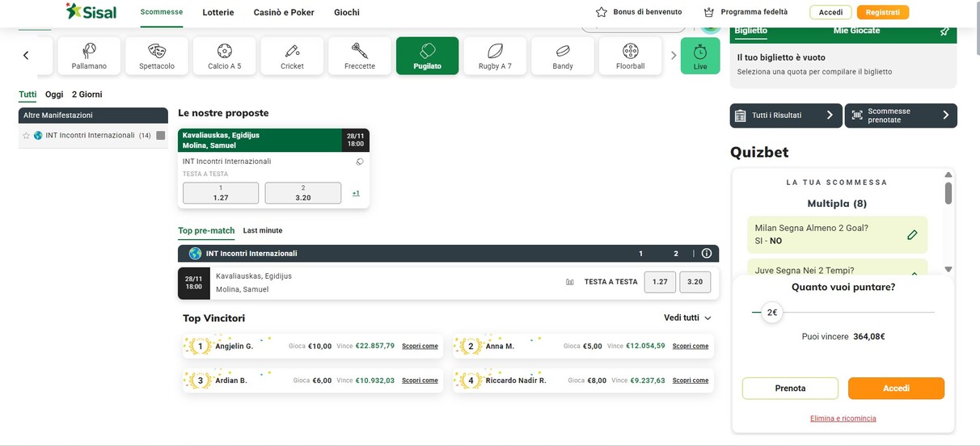
Task: Open the Sisal logo home link
Action: pos(91,11)
